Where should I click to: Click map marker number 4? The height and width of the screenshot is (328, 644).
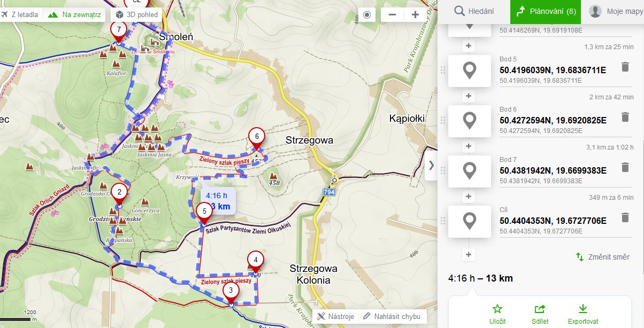coord(256,261)
